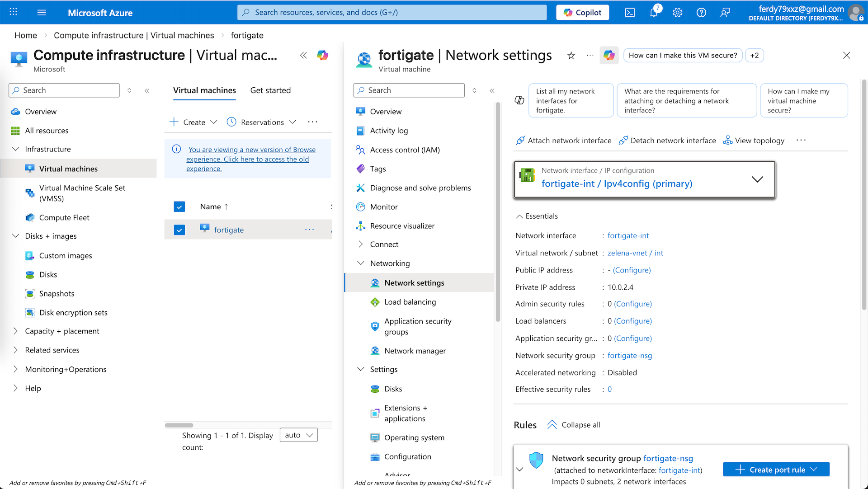Click the Create port rule button
Image resolution: width=868 pixels, height=489 pixels.
coord(776,470)
